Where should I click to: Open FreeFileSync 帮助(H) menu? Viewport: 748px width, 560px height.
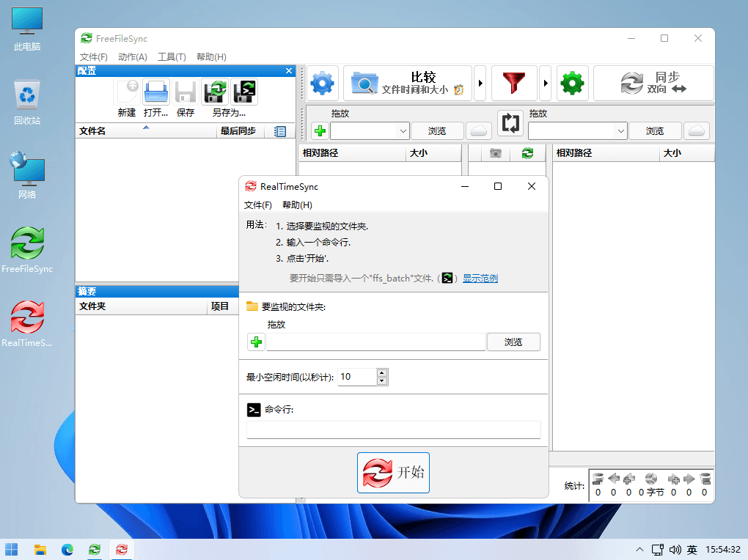tap(211, 56)
